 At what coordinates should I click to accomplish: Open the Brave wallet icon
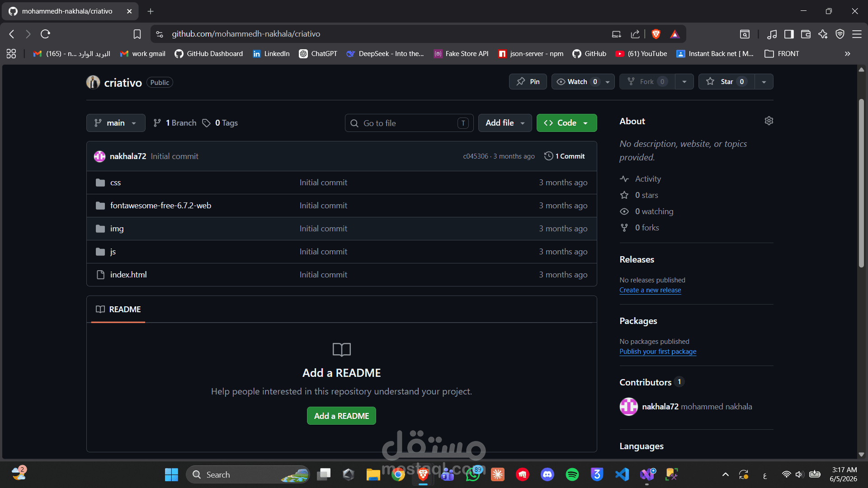(x=806, y=34)
